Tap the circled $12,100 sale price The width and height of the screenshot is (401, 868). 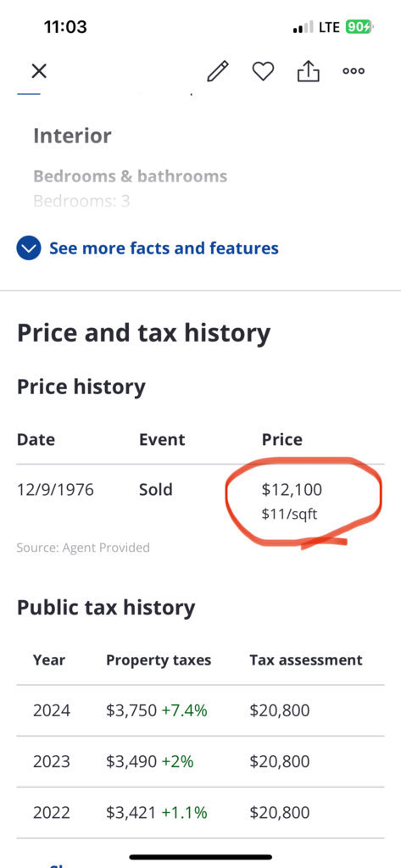point(292,489)
